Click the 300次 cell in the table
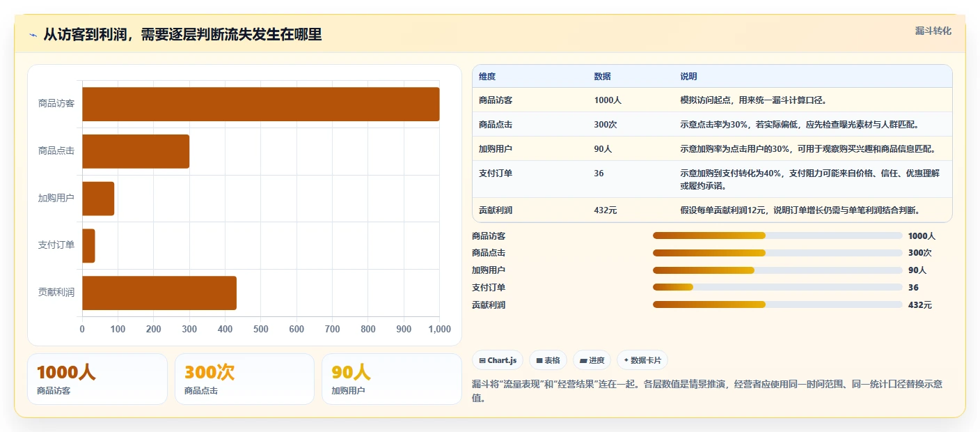The height and width of the screenshot is (432, 980). [606, 125]
